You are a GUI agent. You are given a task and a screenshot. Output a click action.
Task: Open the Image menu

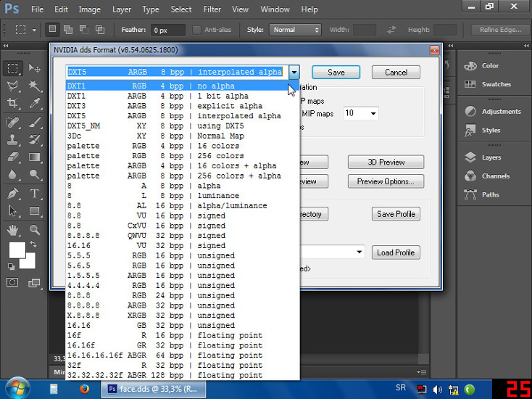coord(90,9)
